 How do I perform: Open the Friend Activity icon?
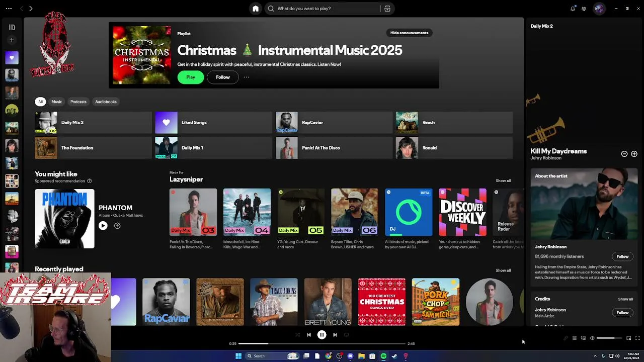pos(584,9)
